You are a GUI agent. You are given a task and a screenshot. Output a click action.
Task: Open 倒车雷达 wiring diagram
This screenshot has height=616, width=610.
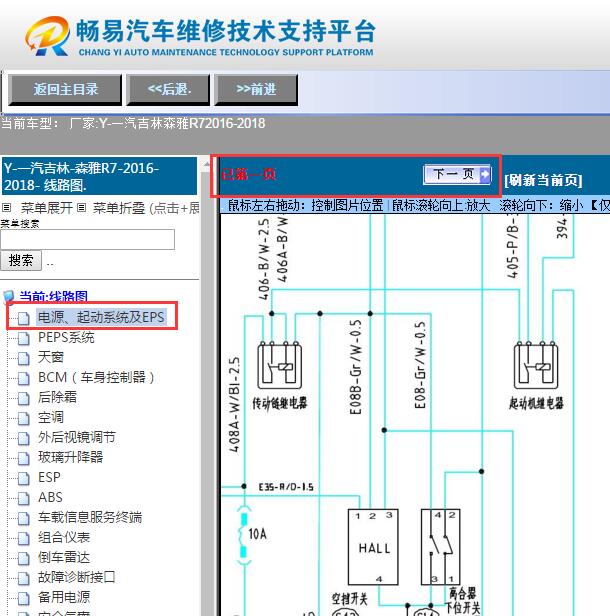[64, 557]
